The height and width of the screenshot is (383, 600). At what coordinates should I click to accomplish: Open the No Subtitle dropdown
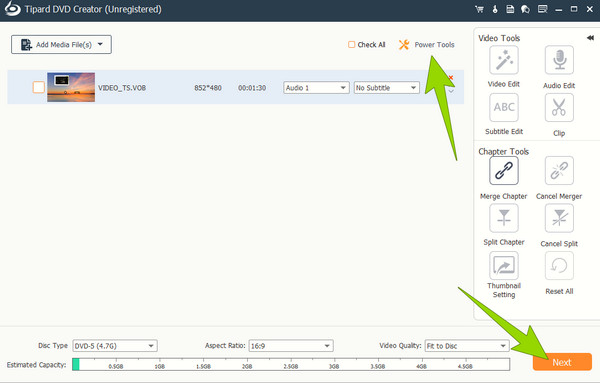coord(386,88)
